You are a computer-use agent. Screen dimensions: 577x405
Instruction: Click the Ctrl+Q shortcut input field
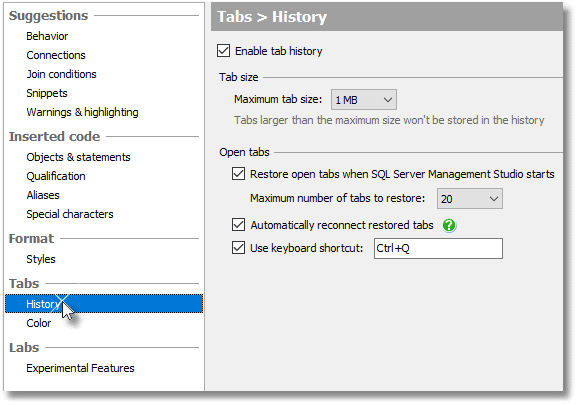[x=438, y=249]
